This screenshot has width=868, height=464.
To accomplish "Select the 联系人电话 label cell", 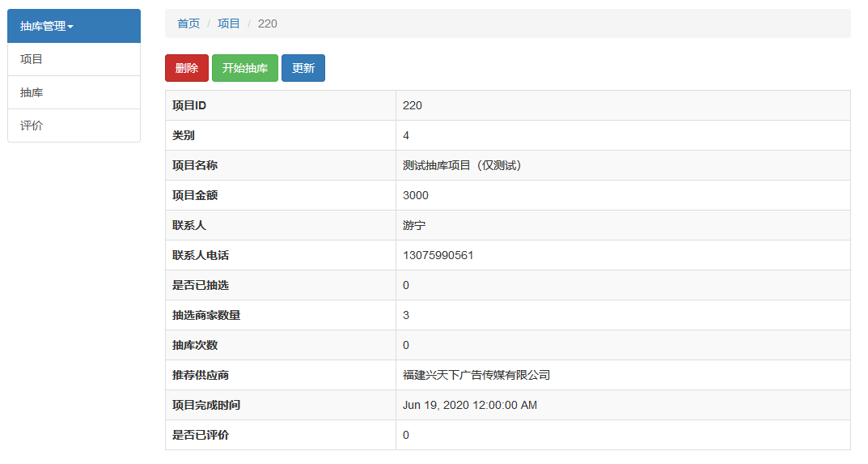I will (x=201, y=255).
